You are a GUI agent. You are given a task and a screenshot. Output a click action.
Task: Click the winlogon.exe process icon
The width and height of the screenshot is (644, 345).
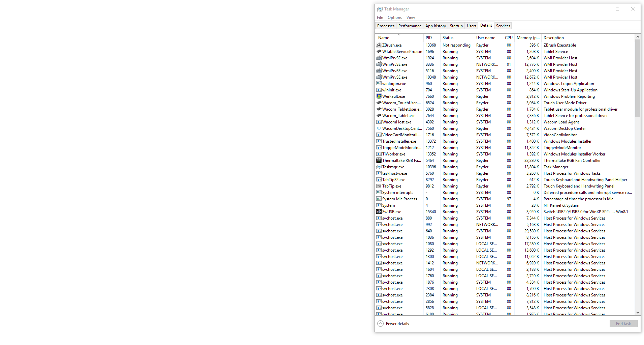379,84
